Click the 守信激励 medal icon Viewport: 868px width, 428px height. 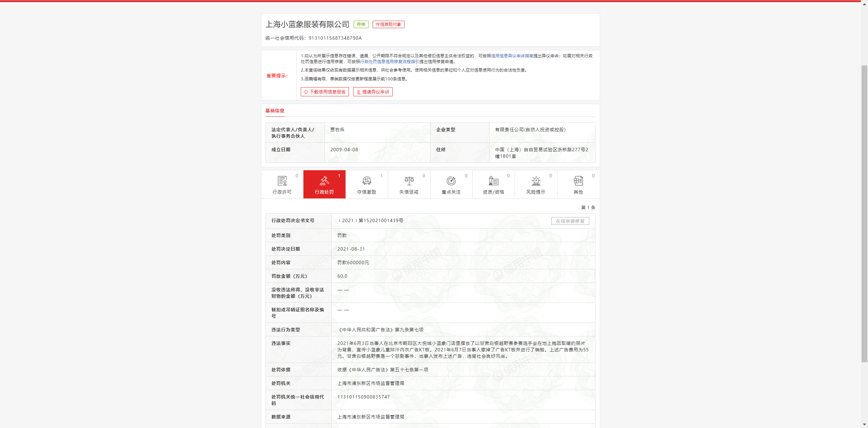pyautogui.click(x=367, y=181)
